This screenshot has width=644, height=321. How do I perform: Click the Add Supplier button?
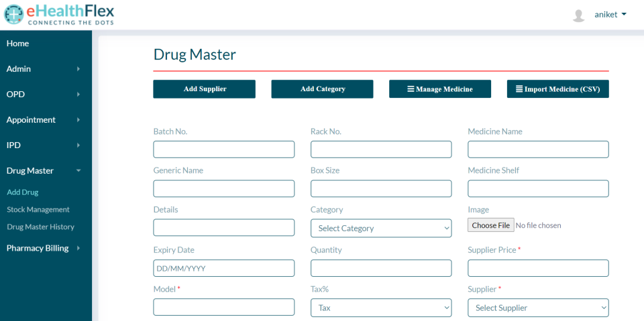coord(204,89)
